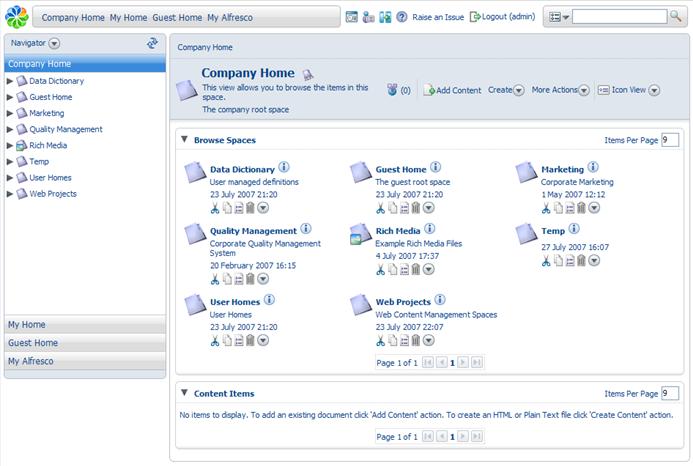Viewport: 693px width, 466px height.
Task: Click next page arrow in Browse Spaces pager
Action: 463,363
